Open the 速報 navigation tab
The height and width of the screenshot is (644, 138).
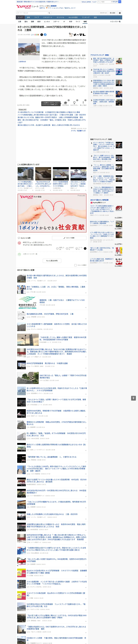pyautogui.click(x=28, y=17)
